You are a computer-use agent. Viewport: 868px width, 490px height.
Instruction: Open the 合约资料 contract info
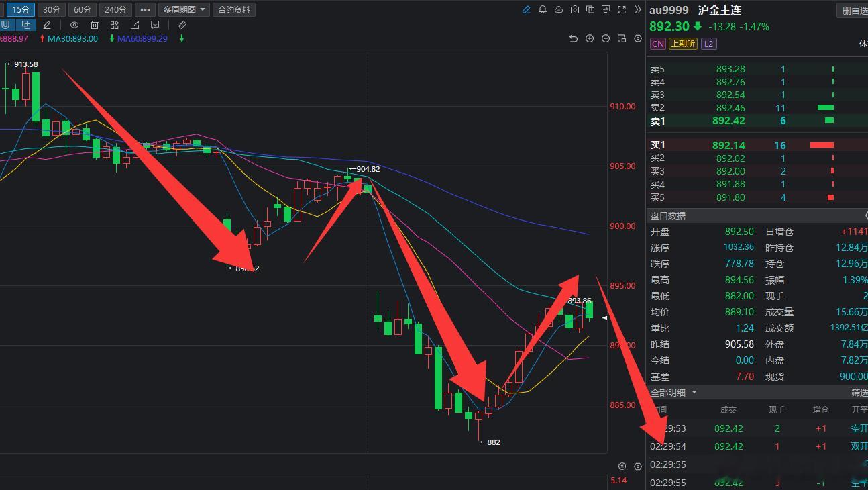[x=234, y=10]
